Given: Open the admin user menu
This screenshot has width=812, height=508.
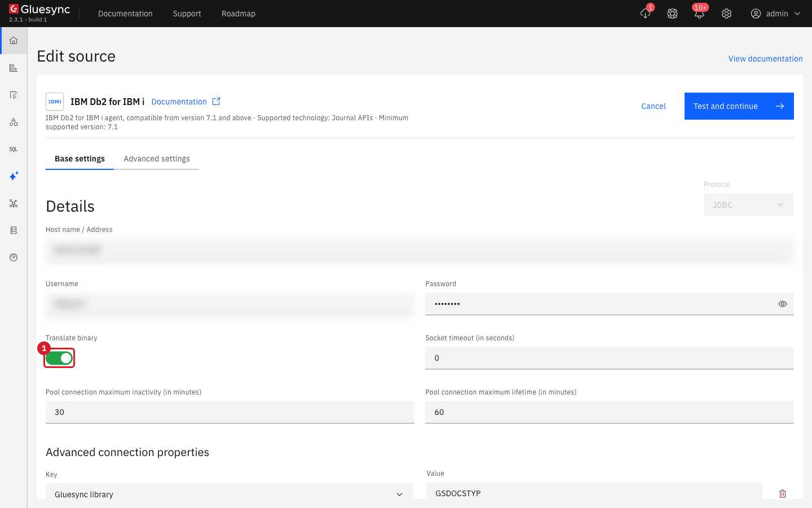Looking at the screenshot, I should [775, 14].
